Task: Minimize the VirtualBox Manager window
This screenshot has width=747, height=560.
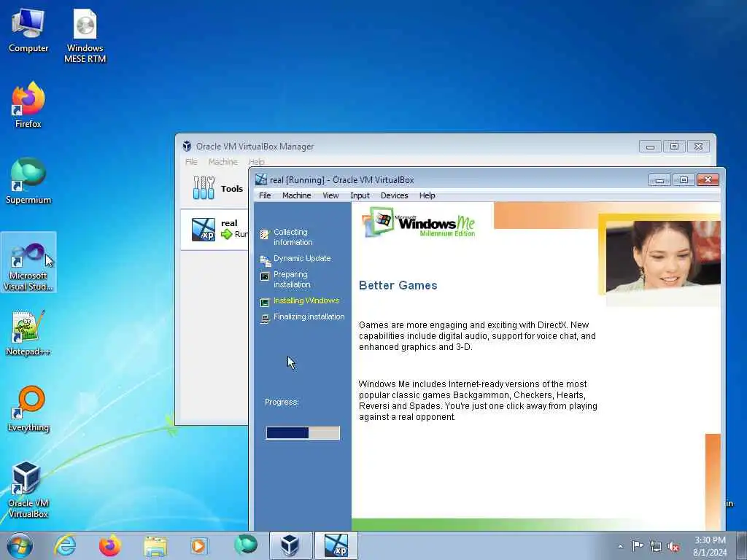Action: click(650, 147)
